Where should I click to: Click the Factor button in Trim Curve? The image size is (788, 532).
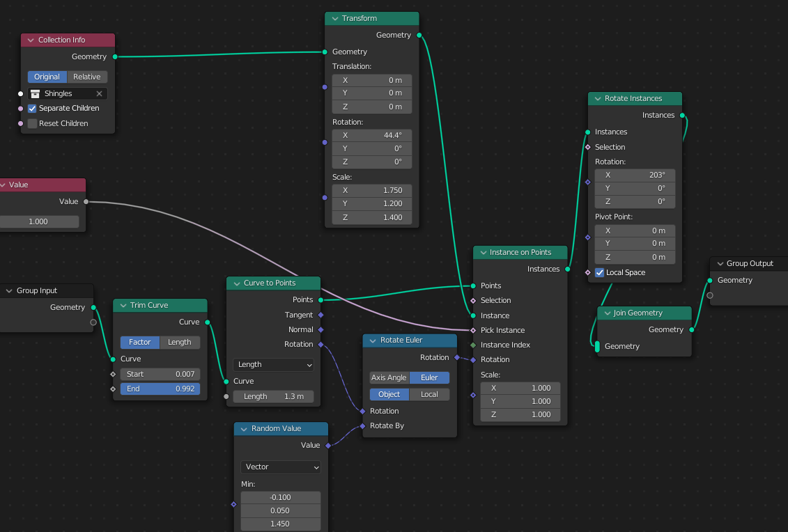139,342
